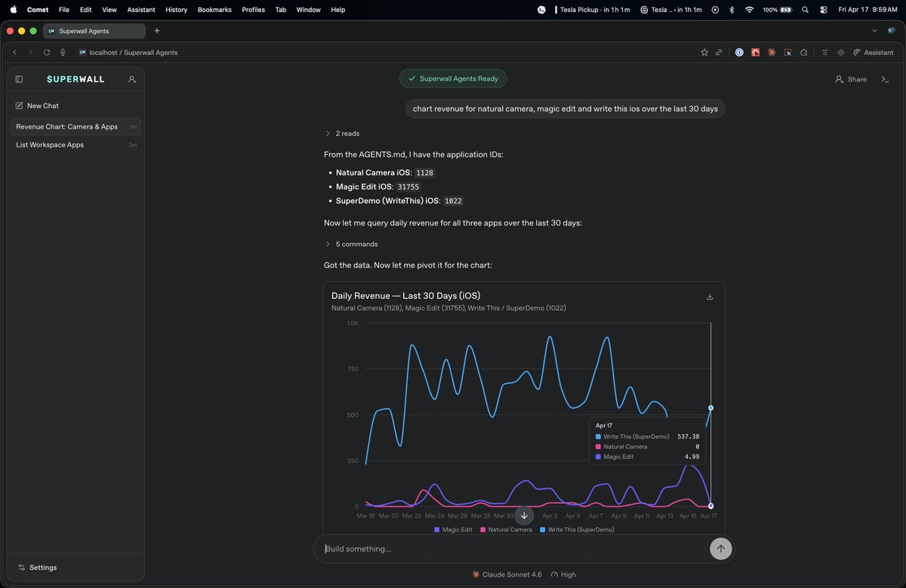
Task: Change the High effort setting
Action: pos(563,574)
